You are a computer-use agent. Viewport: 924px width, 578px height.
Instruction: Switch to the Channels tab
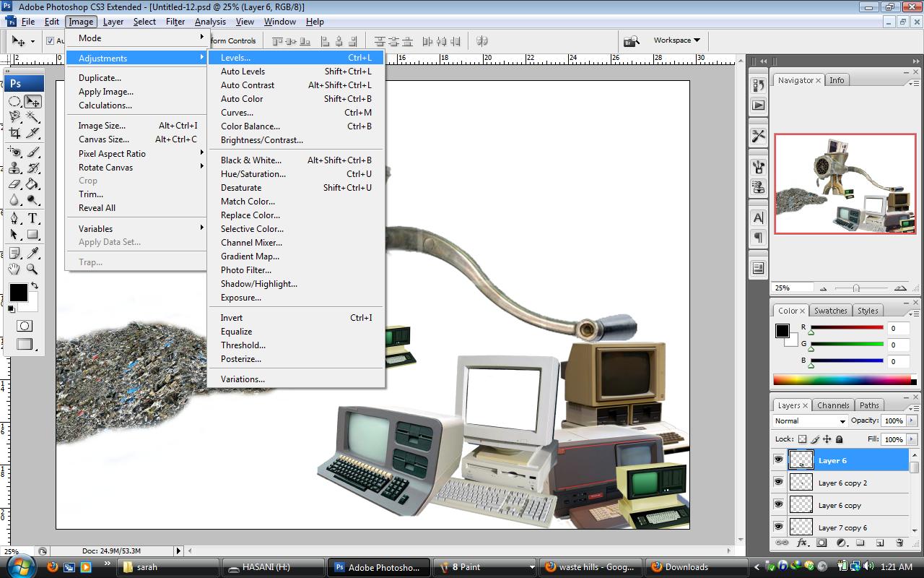tap(833, 405)
